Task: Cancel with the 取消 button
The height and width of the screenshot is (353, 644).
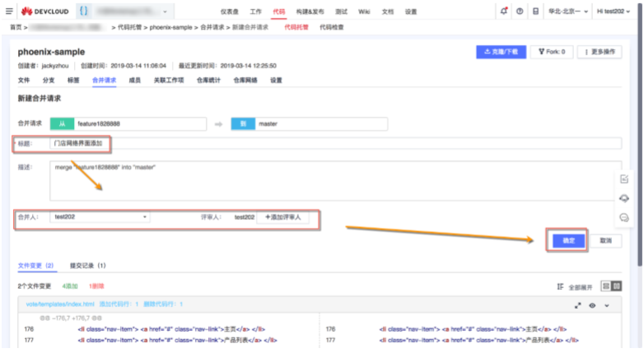Action: [606, 241]
